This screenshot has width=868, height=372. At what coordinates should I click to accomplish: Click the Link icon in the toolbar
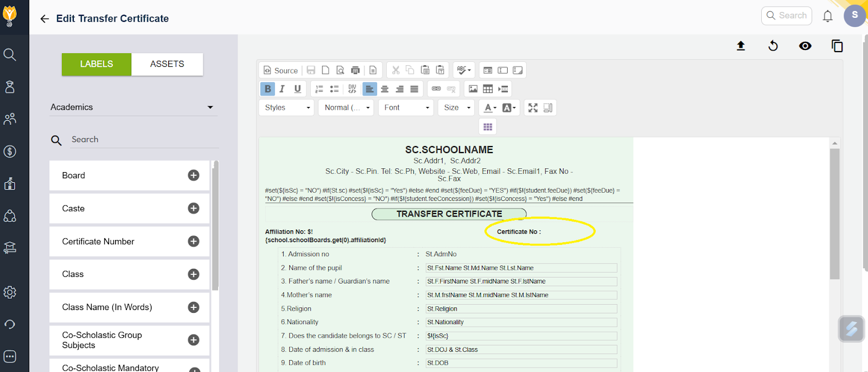pyautogui.click(x=436, y=89)
